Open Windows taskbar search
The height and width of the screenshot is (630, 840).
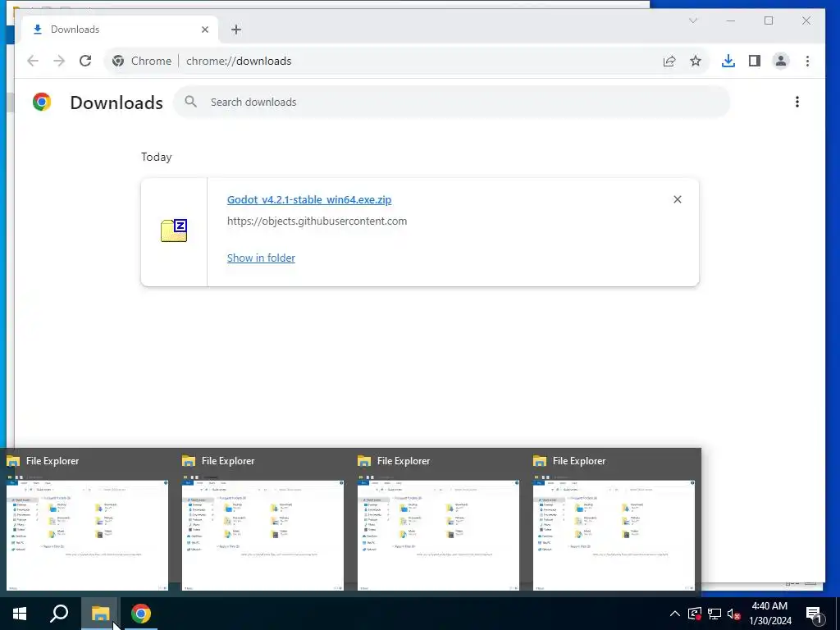pyautogui.click(x=59, y=614)
